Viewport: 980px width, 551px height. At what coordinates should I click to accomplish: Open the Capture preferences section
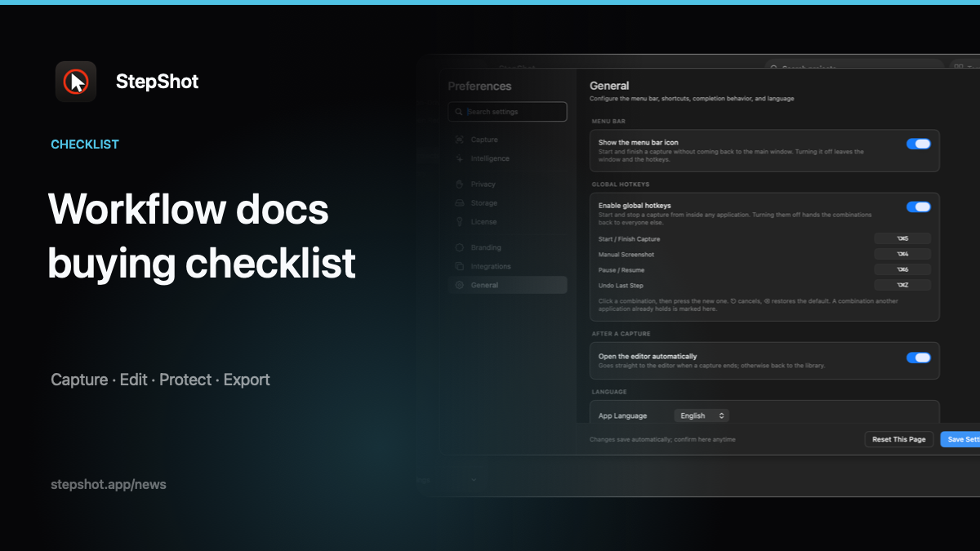coord(507,140)
